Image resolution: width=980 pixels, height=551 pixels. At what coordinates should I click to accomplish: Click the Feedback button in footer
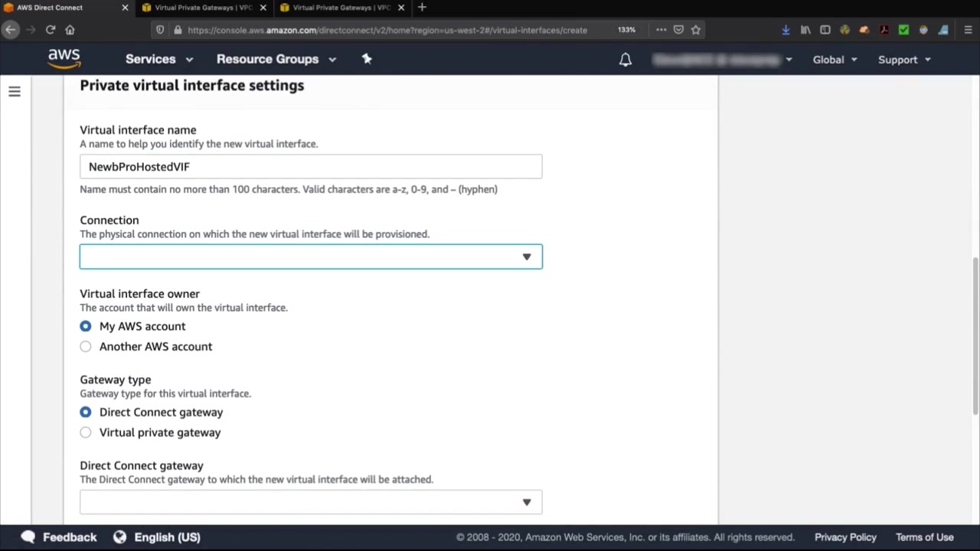point(59,537)
